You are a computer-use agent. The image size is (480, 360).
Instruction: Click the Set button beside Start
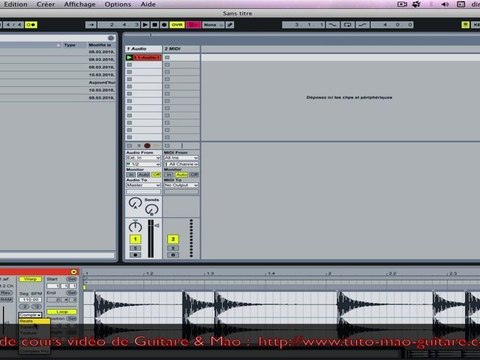point(71,279)
